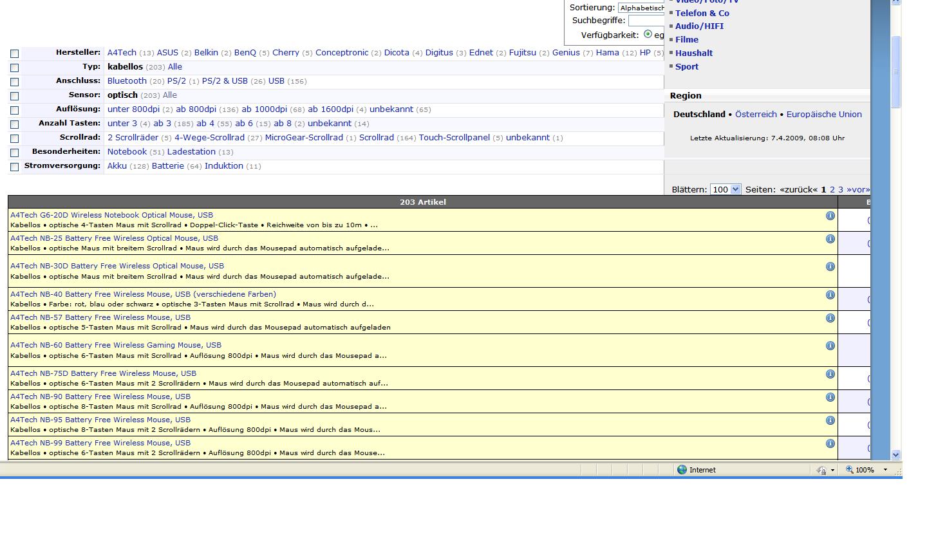Viewport: 927px width, 560px height.
Task: Open the Audio/HIFI category
Action: click(699, 26)
